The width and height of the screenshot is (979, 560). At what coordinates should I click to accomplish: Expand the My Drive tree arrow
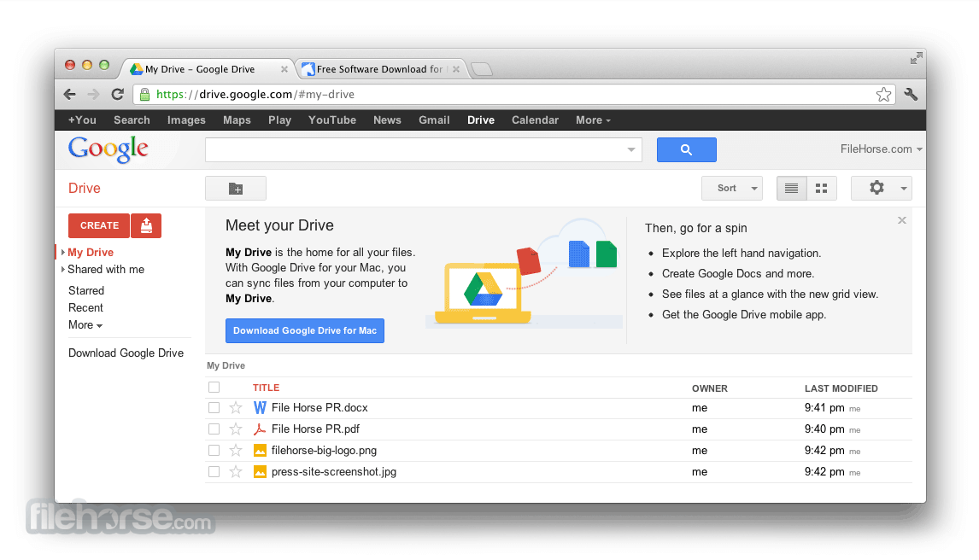coord(63,252)
